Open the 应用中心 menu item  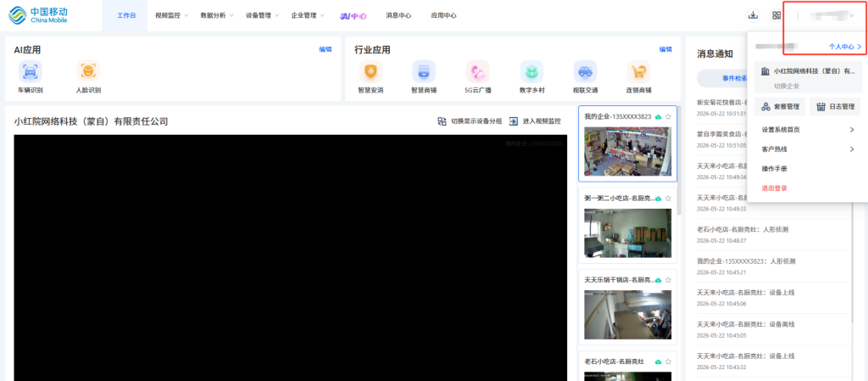(x=444, y=15)
